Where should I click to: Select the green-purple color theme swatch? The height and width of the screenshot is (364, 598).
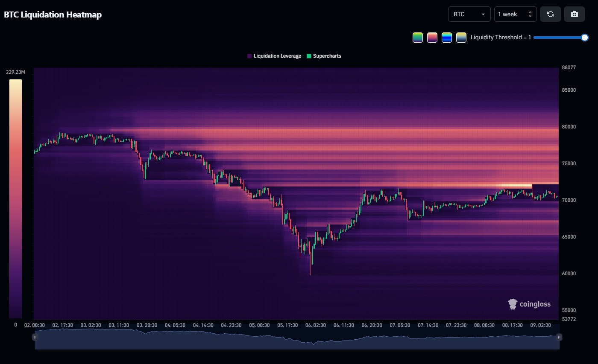click(x=418, y=38)
